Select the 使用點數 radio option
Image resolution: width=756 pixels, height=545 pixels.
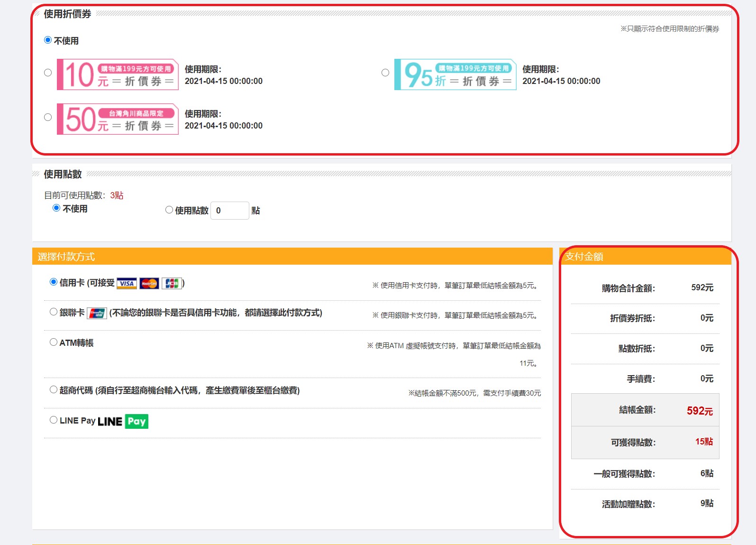pos(169,210)
